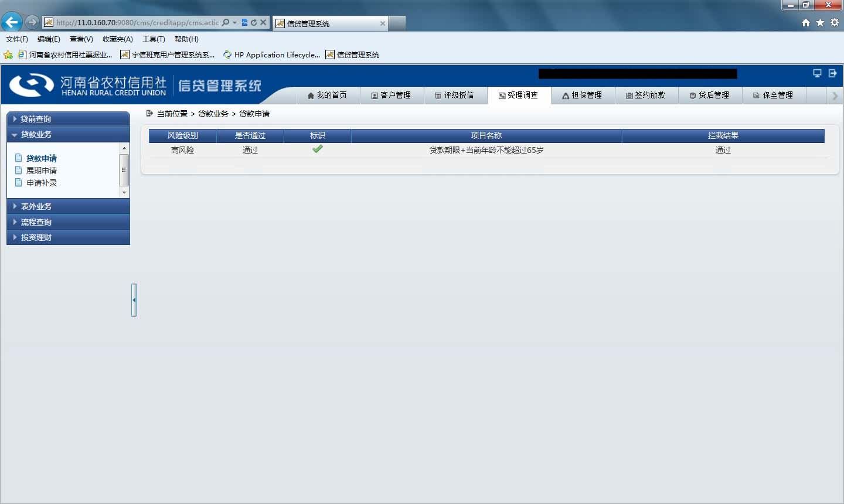This screenshot has width=844, height=504.
Task: Open the 编辑(E) menu
Action: (x=49, y=39)
